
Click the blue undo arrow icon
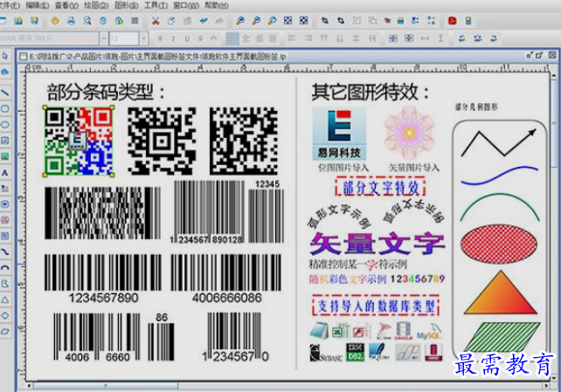204,21
